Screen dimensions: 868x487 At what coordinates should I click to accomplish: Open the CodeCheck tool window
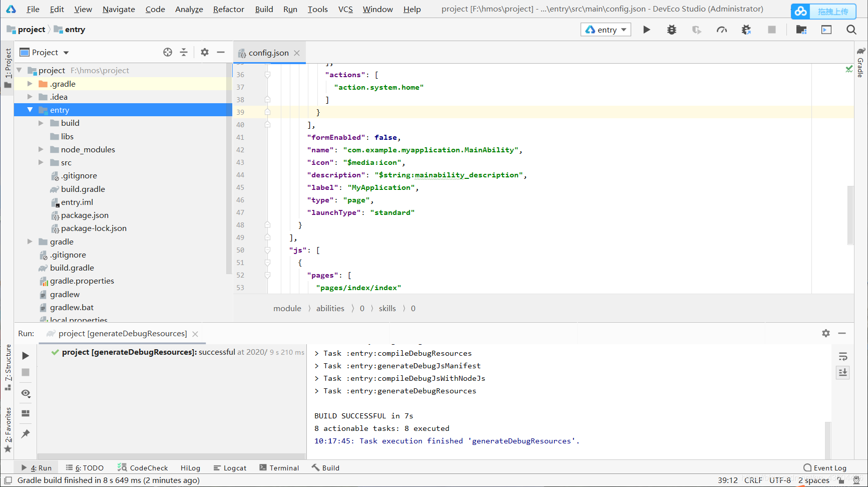[x=143, y=468]
